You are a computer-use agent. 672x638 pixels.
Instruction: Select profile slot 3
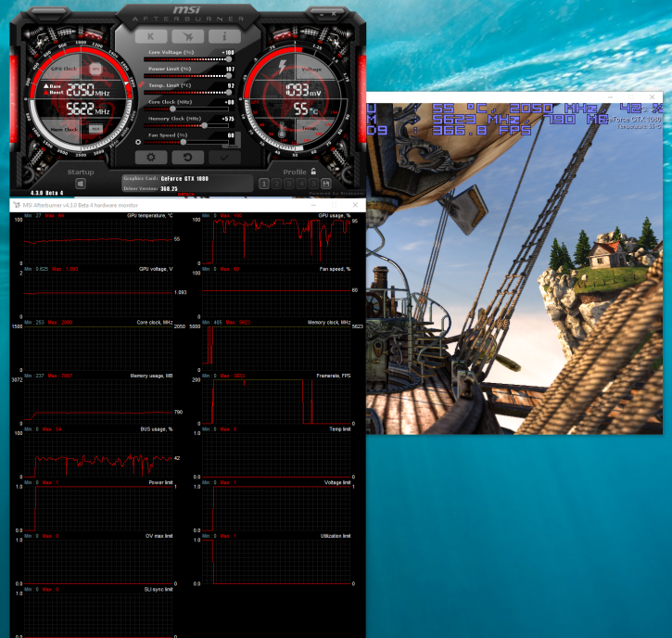click(289, 184)
